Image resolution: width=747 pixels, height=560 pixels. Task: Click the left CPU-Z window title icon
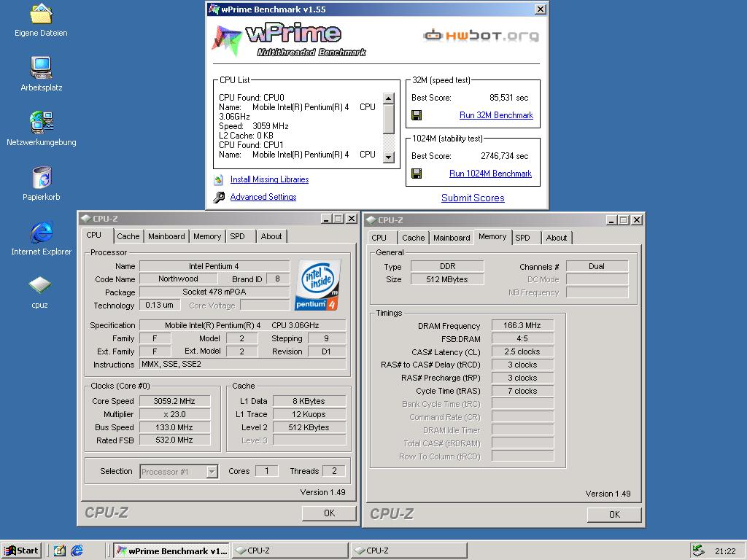pyautogui.click(x=86, y=219)
